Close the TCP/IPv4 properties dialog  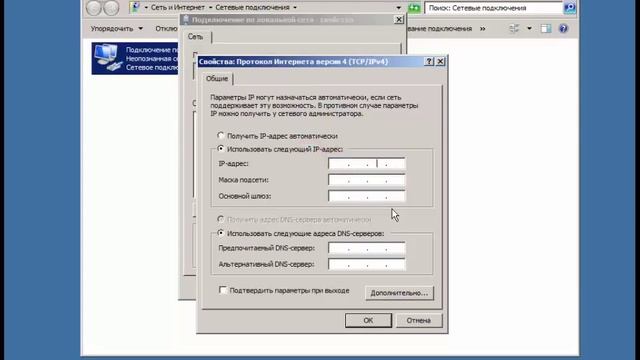point(440,62)
